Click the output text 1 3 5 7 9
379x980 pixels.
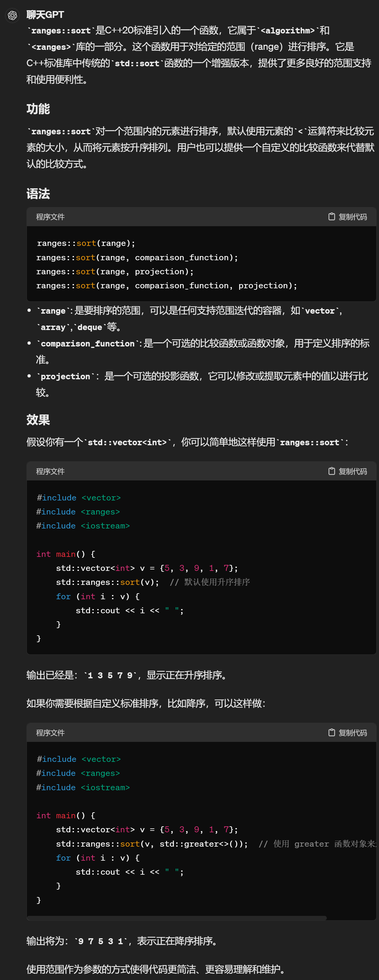[110, 675]
